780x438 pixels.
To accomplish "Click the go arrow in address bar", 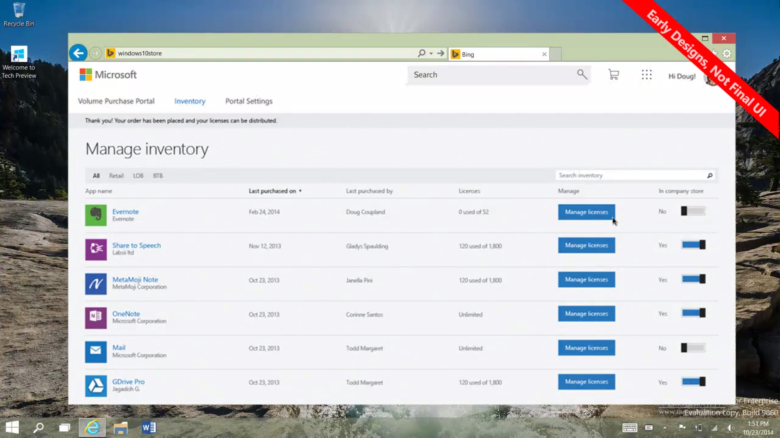I will 440,53.
